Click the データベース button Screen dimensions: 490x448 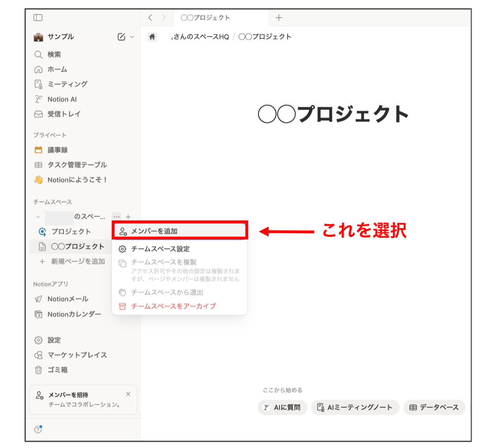[x=435, y=408]
